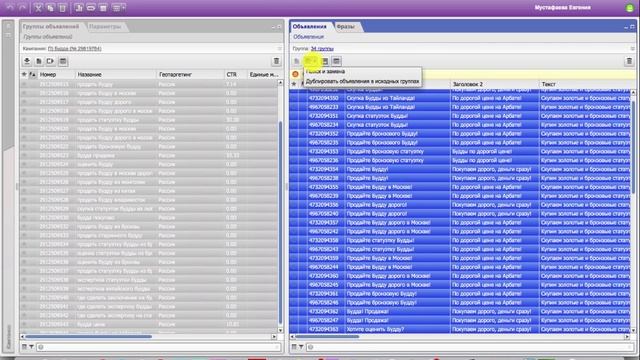Click the first document icon in ads toolbar
640x360 pixels.
(297, 61)
